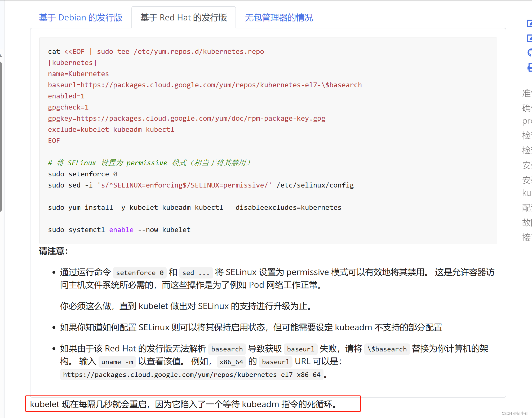Go to TOC entry starting with 接
The height and width of the screenshot is (418, 532).
pos(527,237)
